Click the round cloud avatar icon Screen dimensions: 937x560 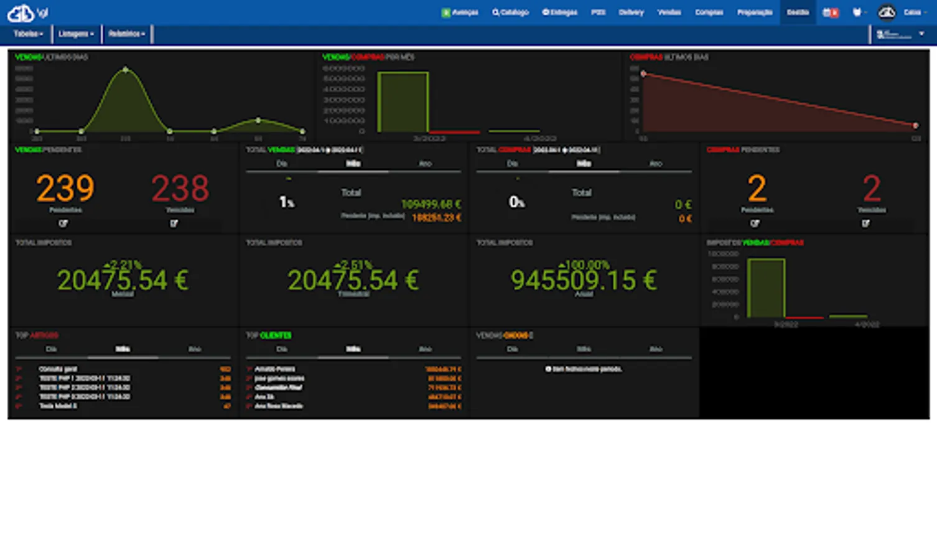887,12
